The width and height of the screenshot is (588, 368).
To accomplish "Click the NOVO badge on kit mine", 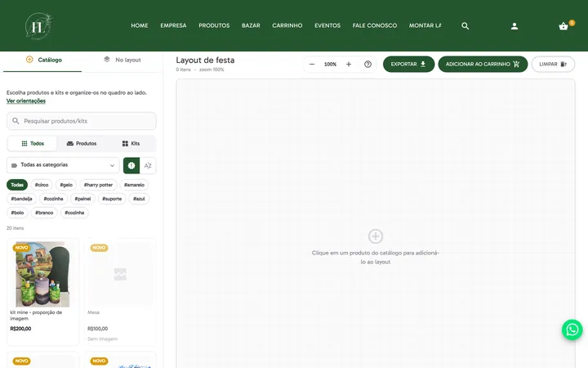I will click(22, 248).
